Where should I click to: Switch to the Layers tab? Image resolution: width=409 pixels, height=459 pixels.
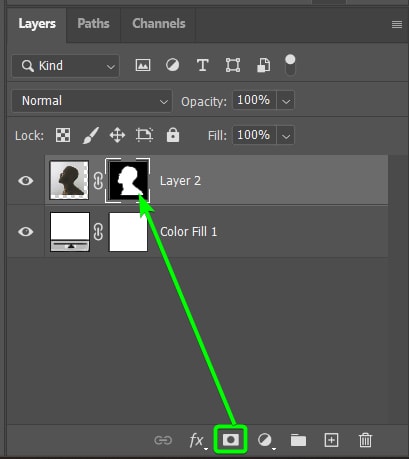pyautogui.click(x=37, y=24)
